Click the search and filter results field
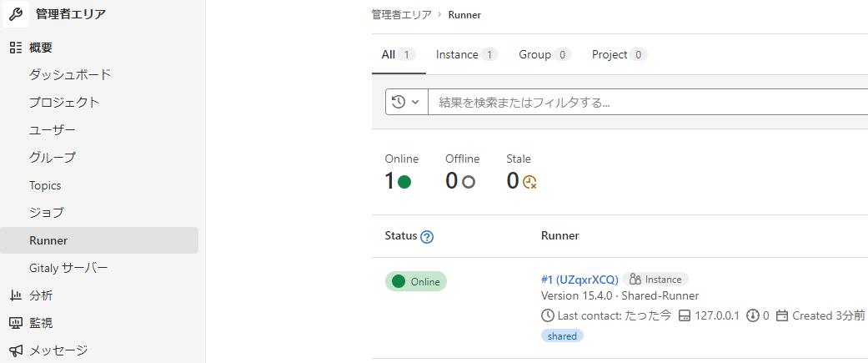The height and width of the screenshot is (363, 868). click(x=648, y=102)
